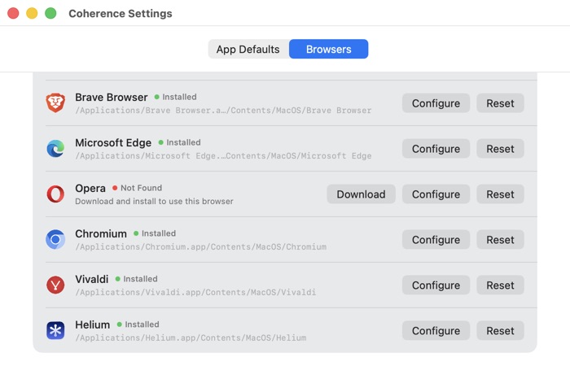Click the Vivaldi name label
Screen dimensions: 570x392
91,279
